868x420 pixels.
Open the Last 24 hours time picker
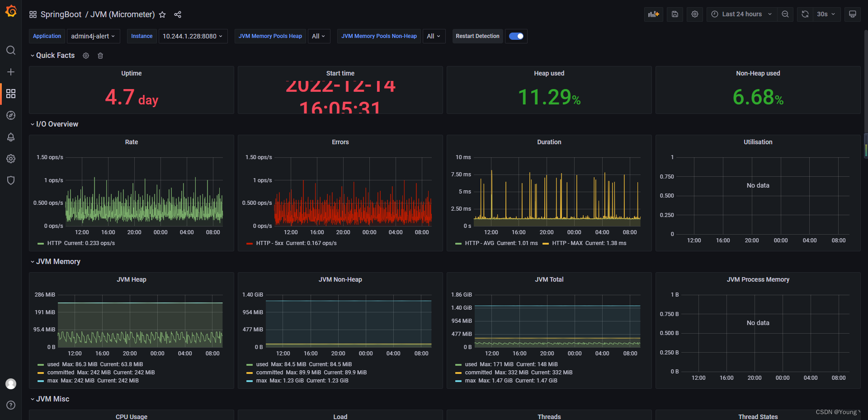click(742, 14)
